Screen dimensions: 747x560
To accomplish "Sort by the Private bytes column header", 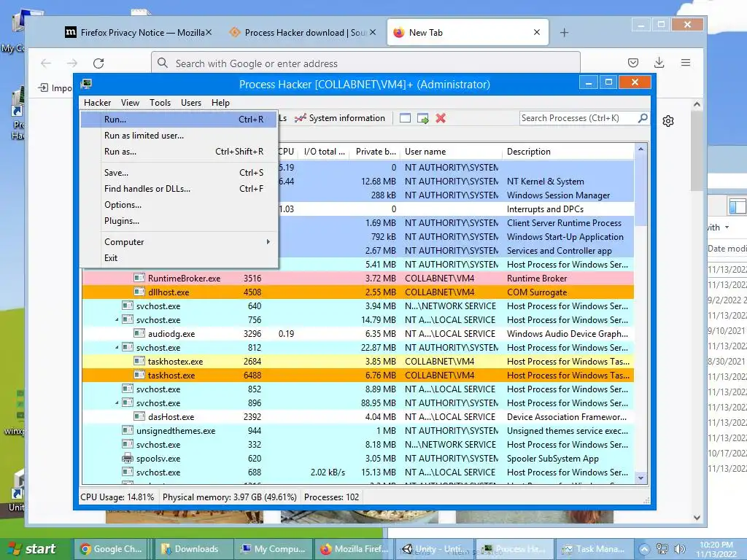I will coord(375,152).
